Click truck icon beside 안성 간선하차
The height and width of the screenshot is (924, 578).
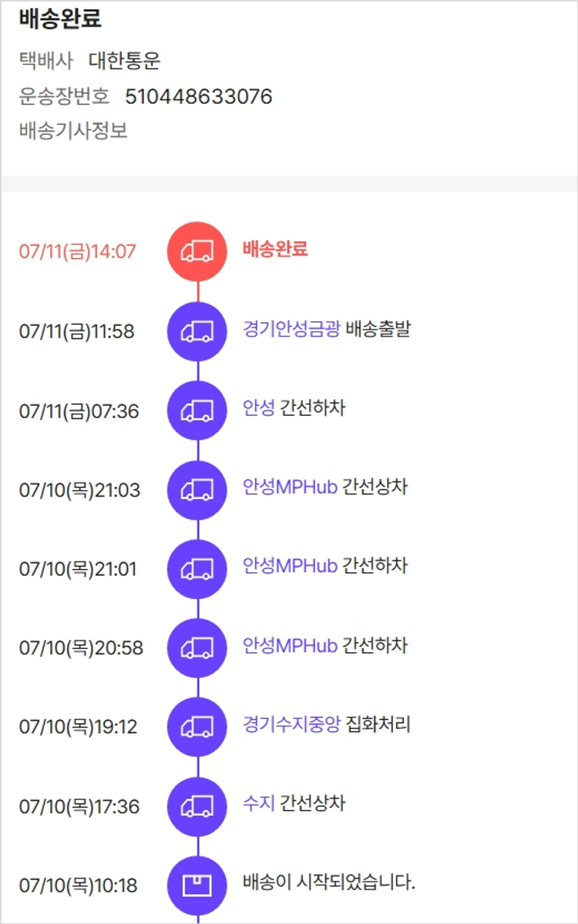tap(197, 410)
